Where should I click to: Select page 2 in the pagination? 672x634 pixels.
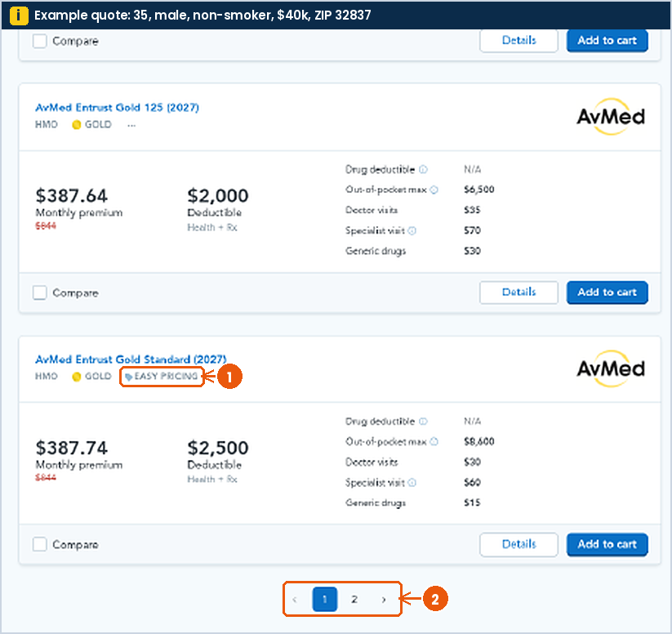tap(354, 599)
